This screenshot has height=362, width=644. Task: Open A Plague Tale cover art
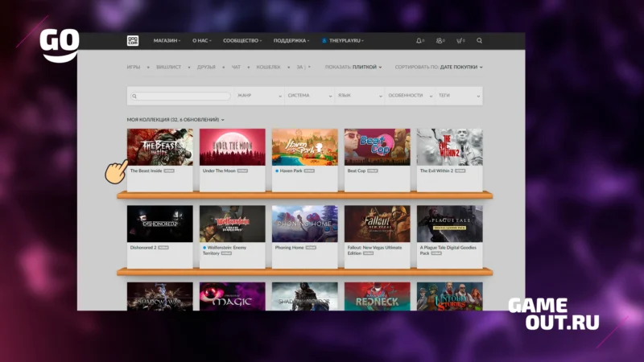pos(450,224)
